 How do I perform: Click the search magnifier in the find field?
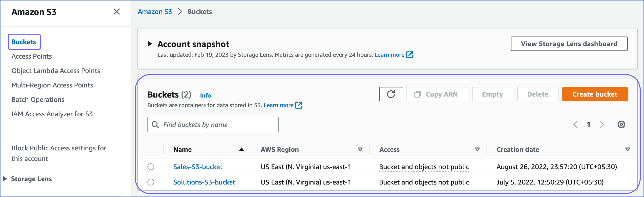pyautogui.click(x=155, y=124)
